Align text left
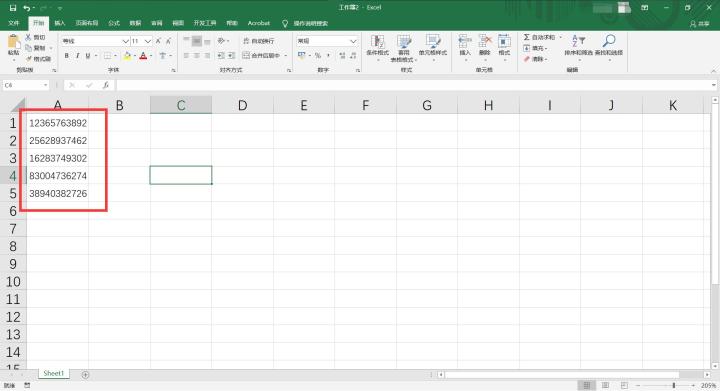The width and height of the screenshot is (720, 391). coord(186,56)
